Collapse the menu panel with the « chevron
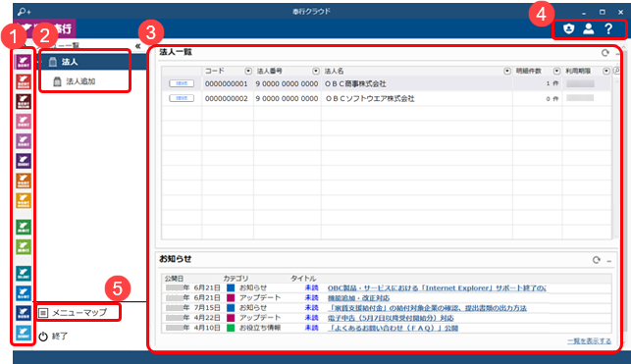Screen dimensions: 631x364 pos(138,46)
